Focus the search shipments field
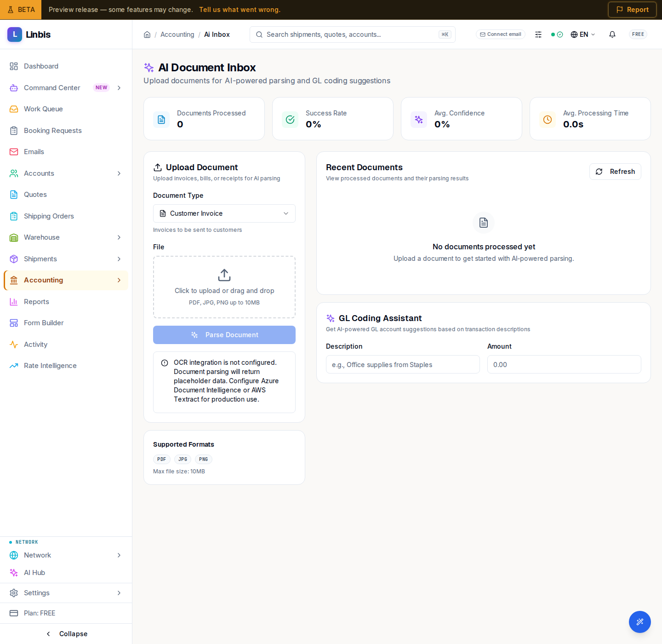Screen dimensions: 662x644 tap(353, 34)
